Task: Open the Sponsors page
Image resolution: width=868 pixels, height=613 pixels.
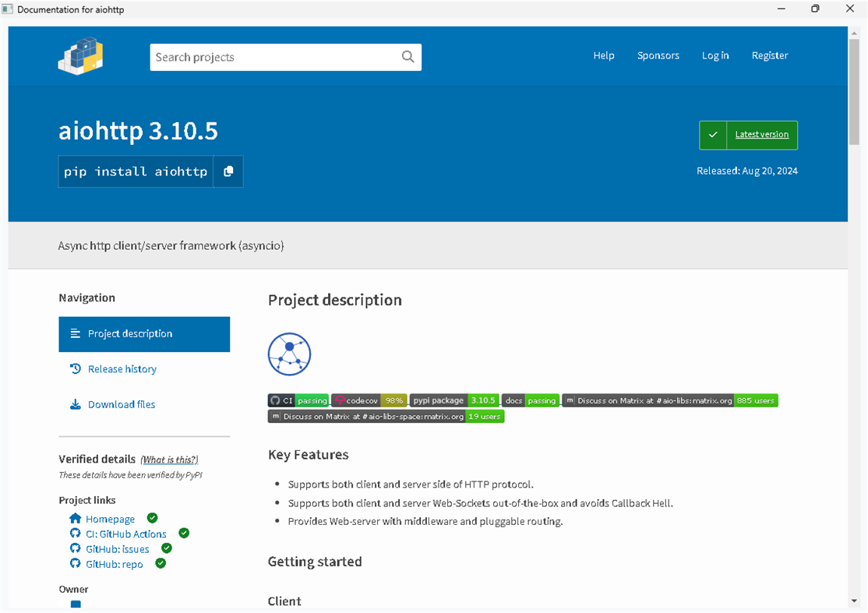Action: click(x=658, y=55)
